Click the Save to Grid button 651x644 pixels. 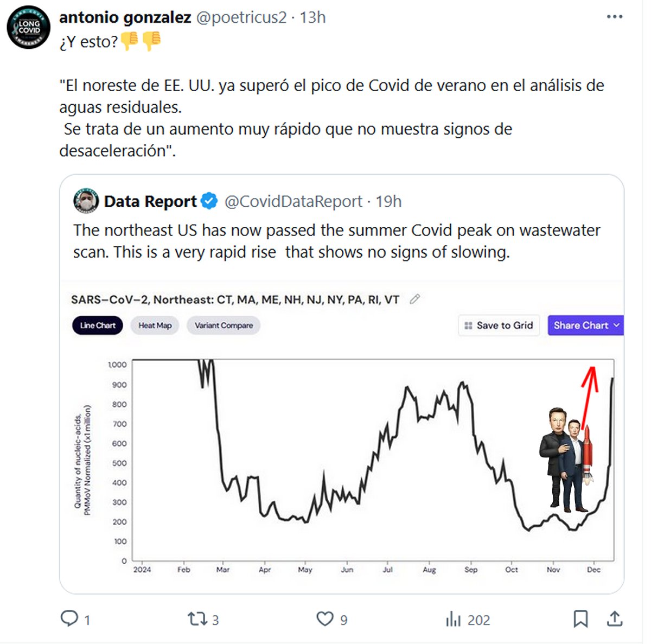499,326
